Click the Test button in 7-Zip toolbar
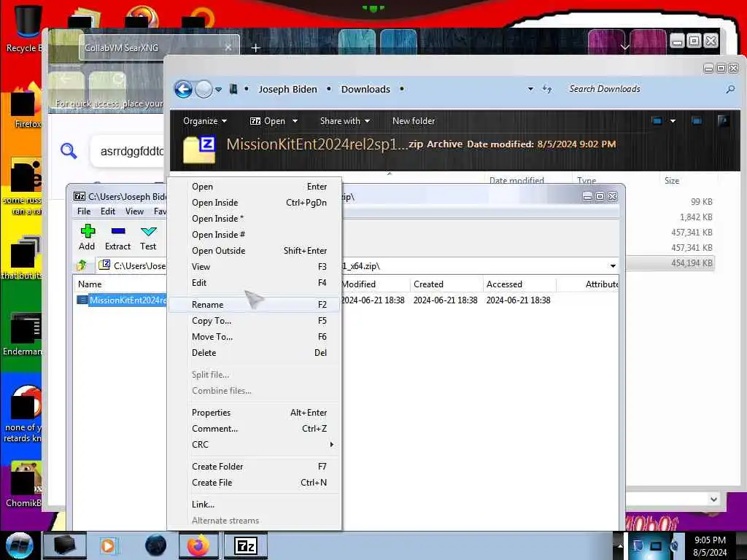This screenshot has height=560, width=747. 148,237
